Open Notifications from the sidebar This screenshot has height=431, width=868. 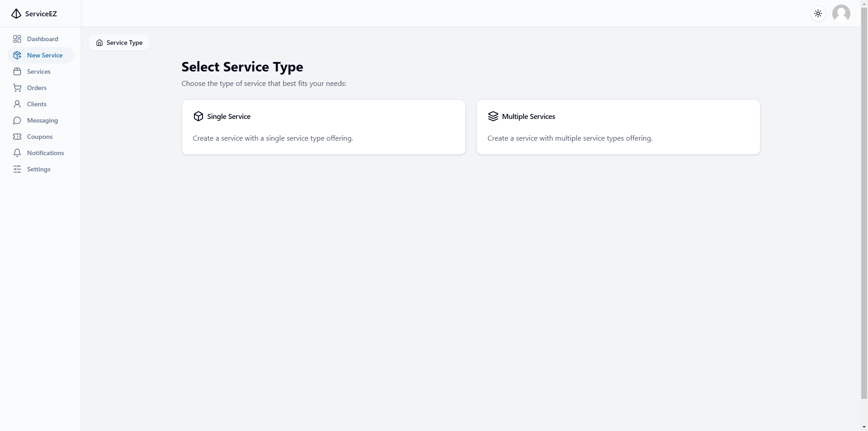(x=40, y=153)
